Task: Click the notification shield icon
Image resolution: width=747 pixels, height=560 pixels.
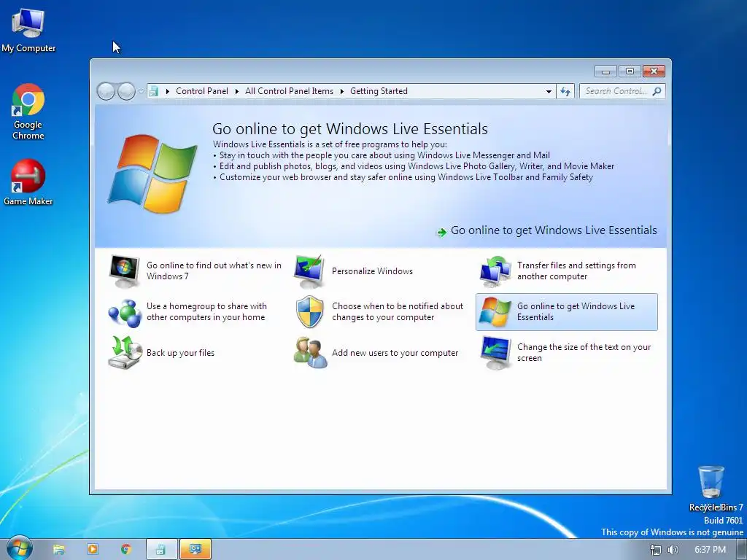Action: click(309, 312)
